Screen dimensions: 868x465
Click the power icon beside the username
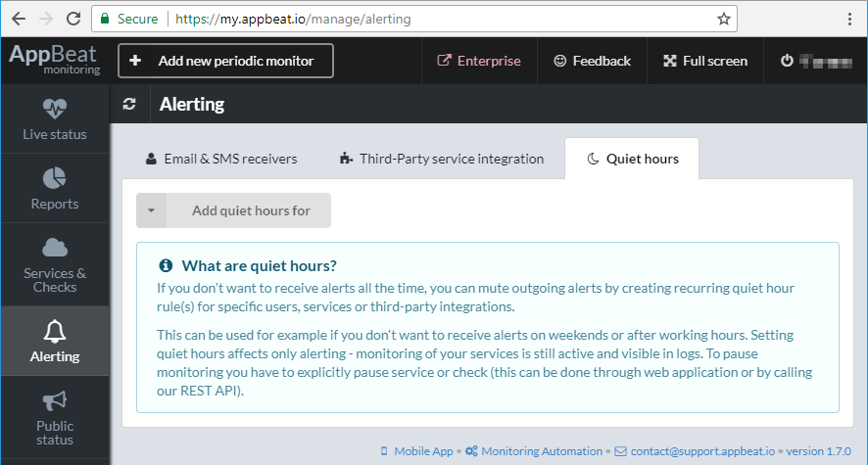[x=787, y=61]
